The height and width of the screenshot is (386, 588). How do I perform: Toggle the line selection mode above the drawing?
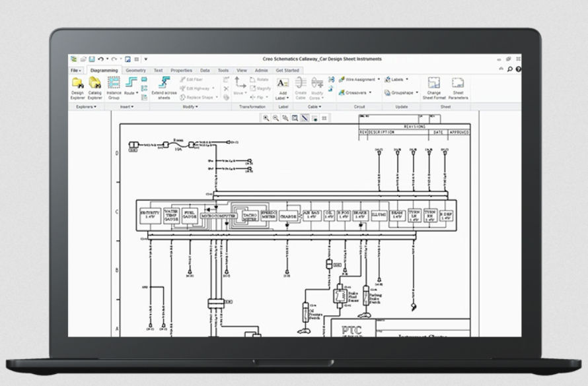pos(305,119)
